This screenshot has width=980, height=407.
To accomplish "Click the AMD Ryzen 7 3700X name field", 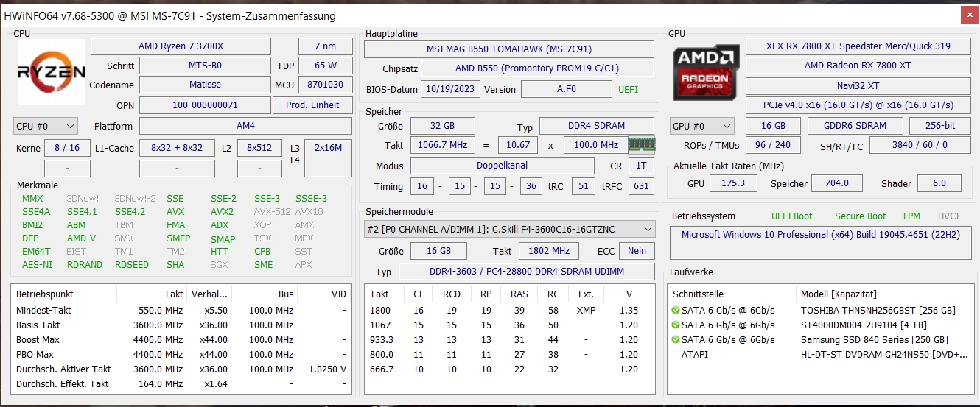I will [x=181, y=46].
